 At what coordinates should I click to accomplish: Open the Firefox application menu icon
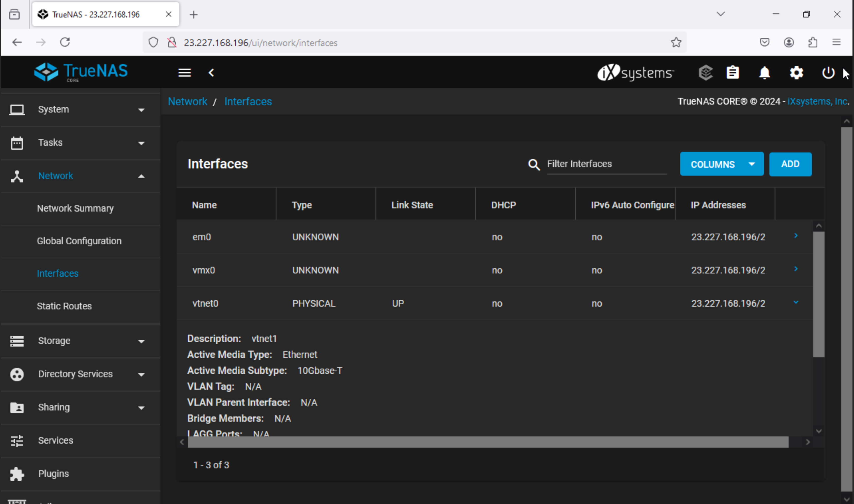coord(836,42)
